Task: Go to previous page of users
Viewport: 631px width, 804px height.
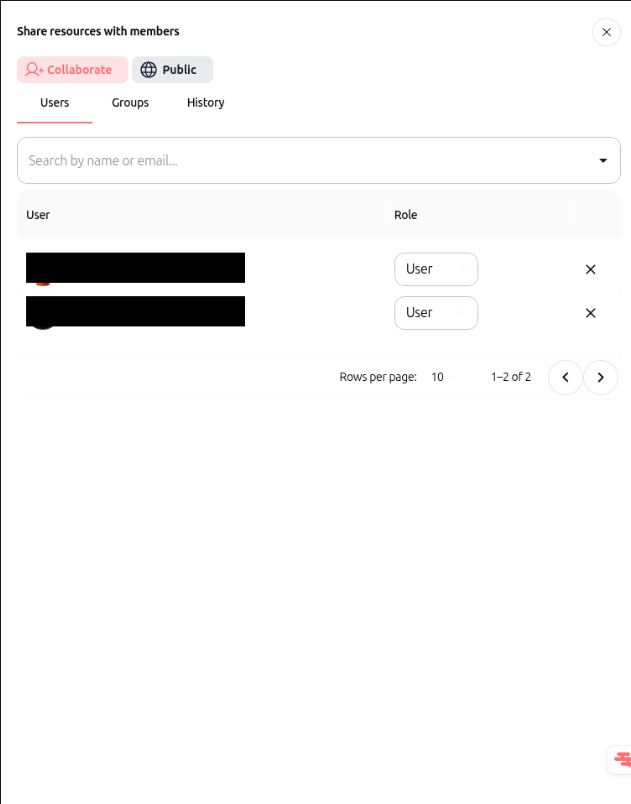Action: click(565, 377)
